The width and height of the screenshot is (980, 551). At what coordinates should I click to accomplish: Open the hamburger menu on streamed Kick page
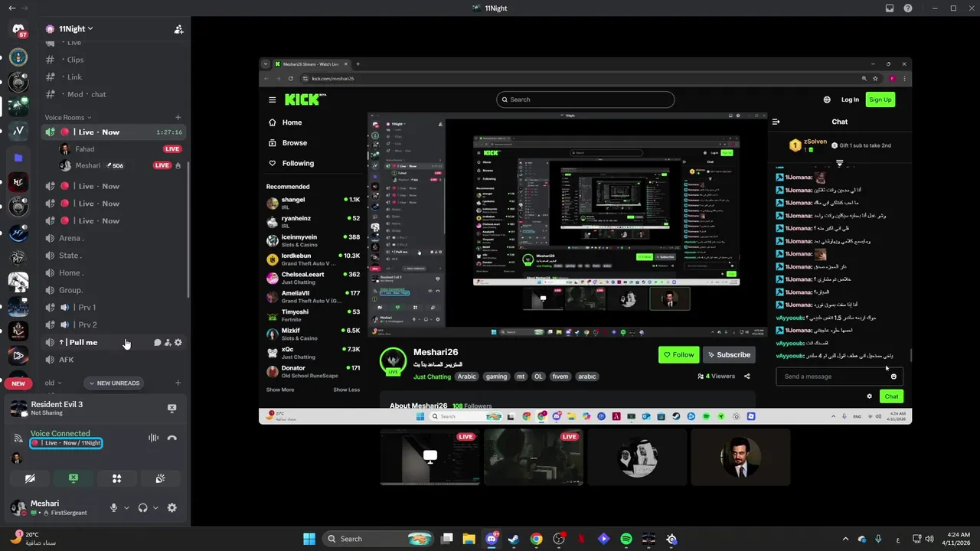pos(272,99)
